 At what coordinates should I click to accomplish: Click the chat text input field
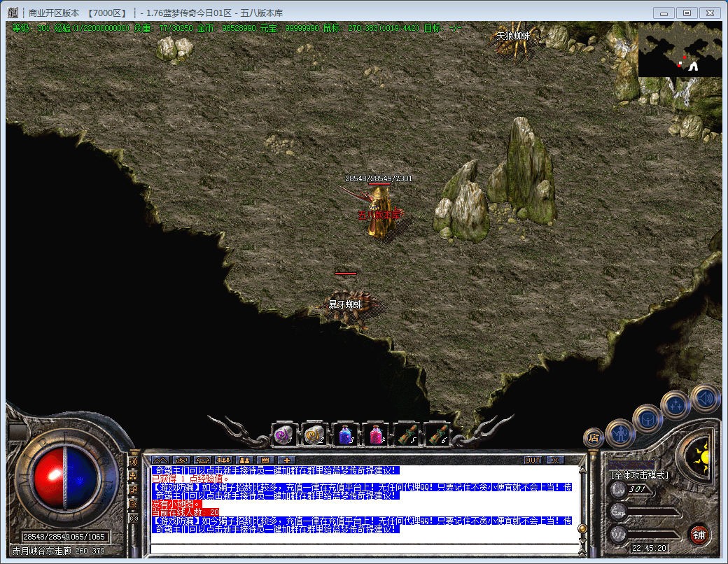click(x=365, y=549)
